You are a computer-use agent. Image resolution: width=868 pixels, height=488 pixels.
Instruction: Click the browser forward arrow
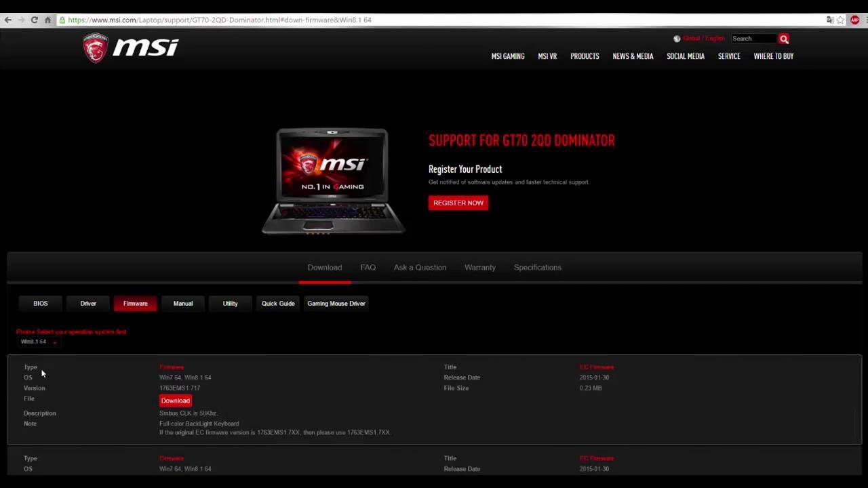click(x=21, y=20)
